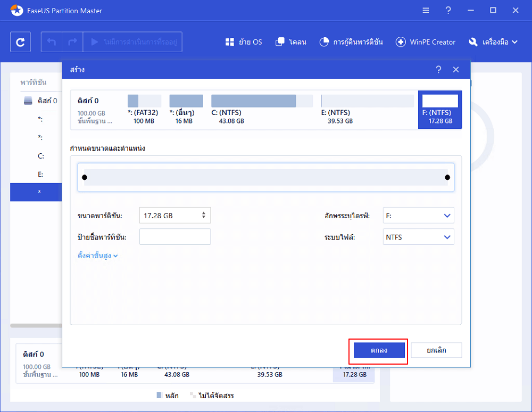Click the partition size position bar
Viewport: 532px width, 412px height.
pos(265,177)
